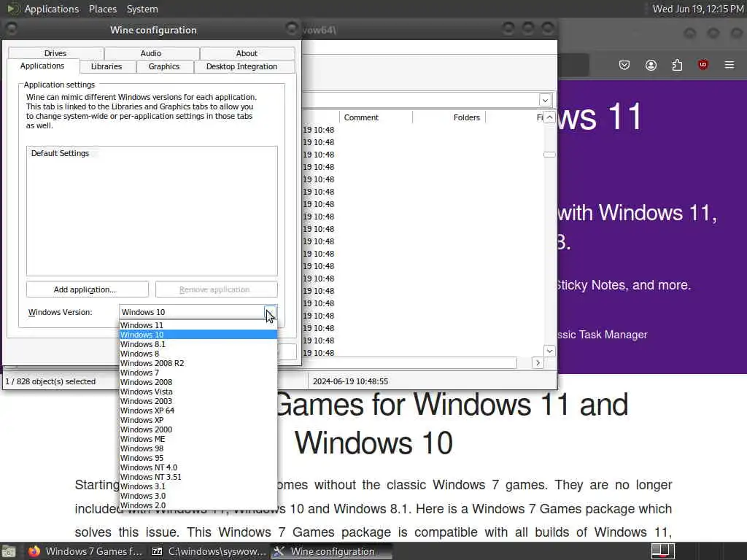The height and width of the screenshot is (560, 747).
Task: Switch to the Audio tab
Action: coord(151,53)
